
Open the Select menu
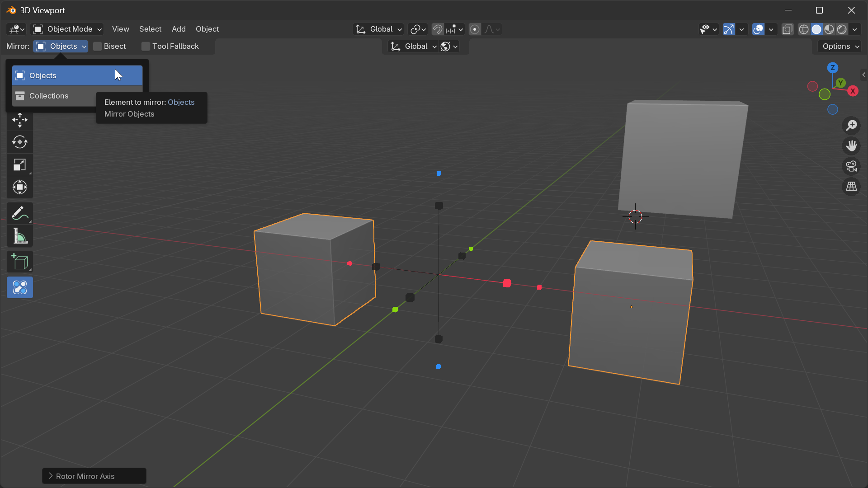point(150,29)
